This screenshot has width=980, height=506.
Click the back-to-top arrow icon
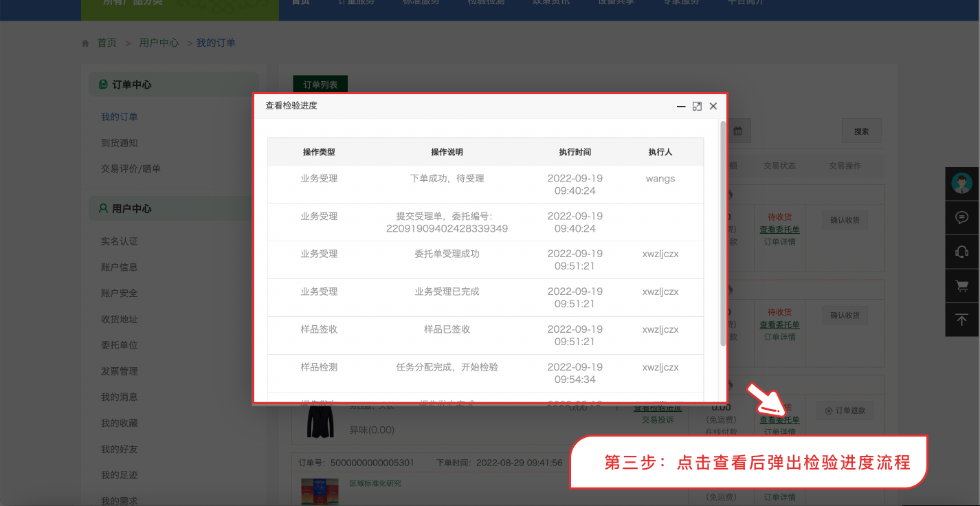(962, 320)
